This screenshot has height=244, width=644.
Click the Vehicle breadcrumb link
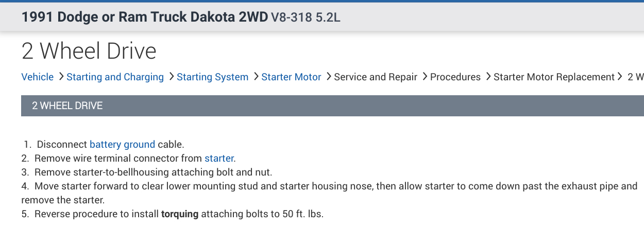click(x=37, y=77)
